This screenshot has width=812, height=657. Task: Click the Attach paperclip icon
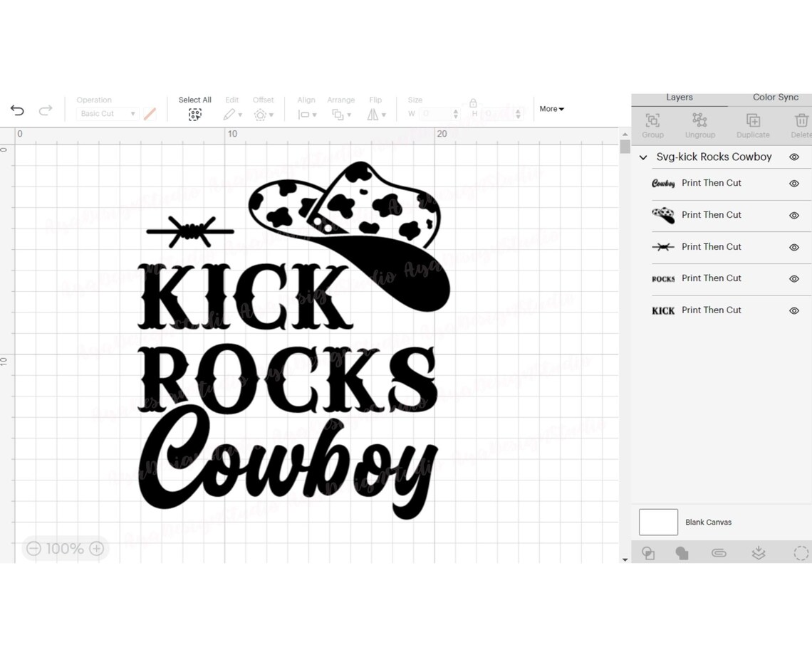(x=719, y=553)
